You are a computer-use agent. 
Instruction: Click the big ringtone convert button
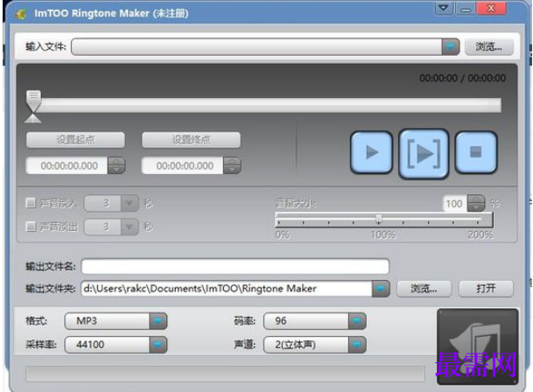point(477,346)
